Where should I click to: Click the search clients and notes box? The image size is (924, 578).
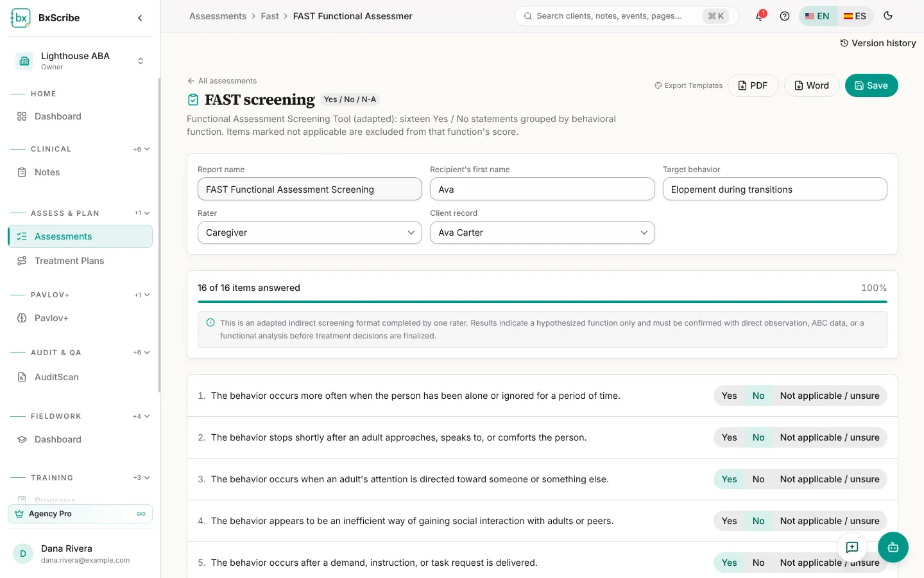[x=626, y=16]
